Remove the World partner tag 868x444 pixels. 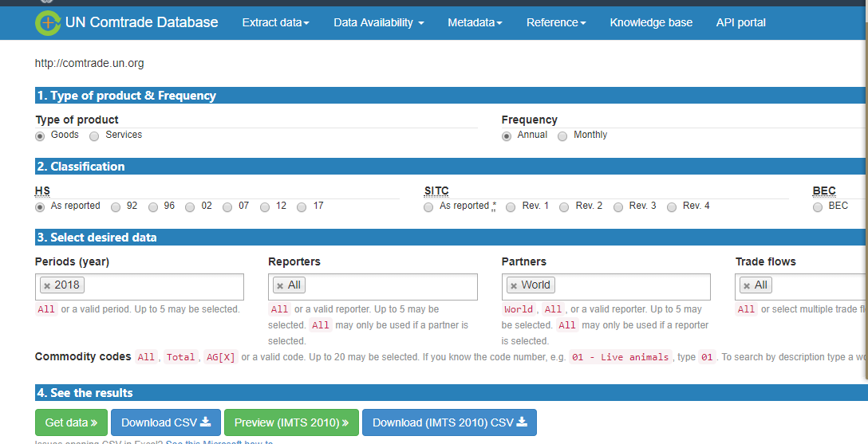coord(514,286)
